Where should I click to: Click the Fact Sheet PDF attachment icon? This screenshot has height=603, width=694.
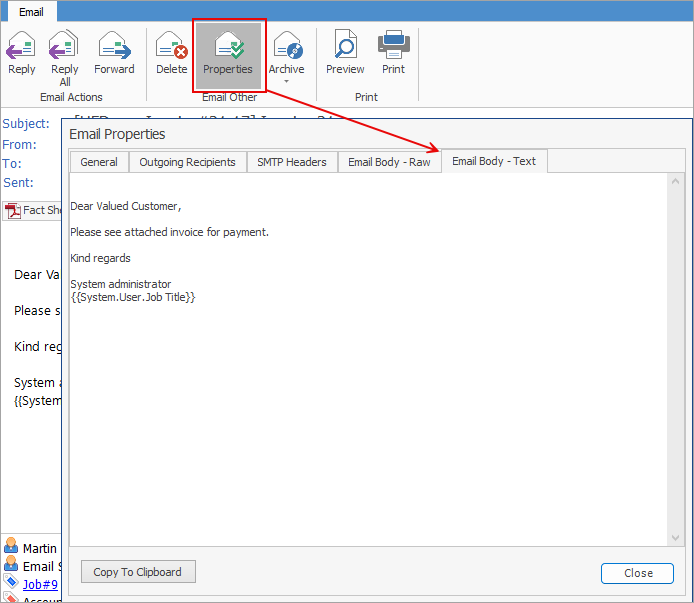tap(13, 211)
